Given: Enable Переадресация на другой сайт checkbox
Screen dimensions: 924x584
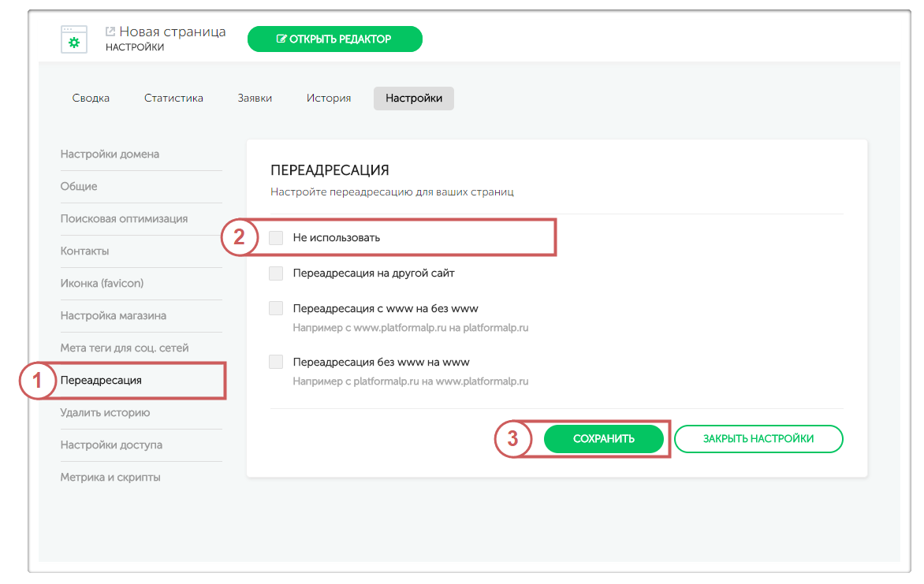Looking at the screenshot, I should click(x=276, y=273).
